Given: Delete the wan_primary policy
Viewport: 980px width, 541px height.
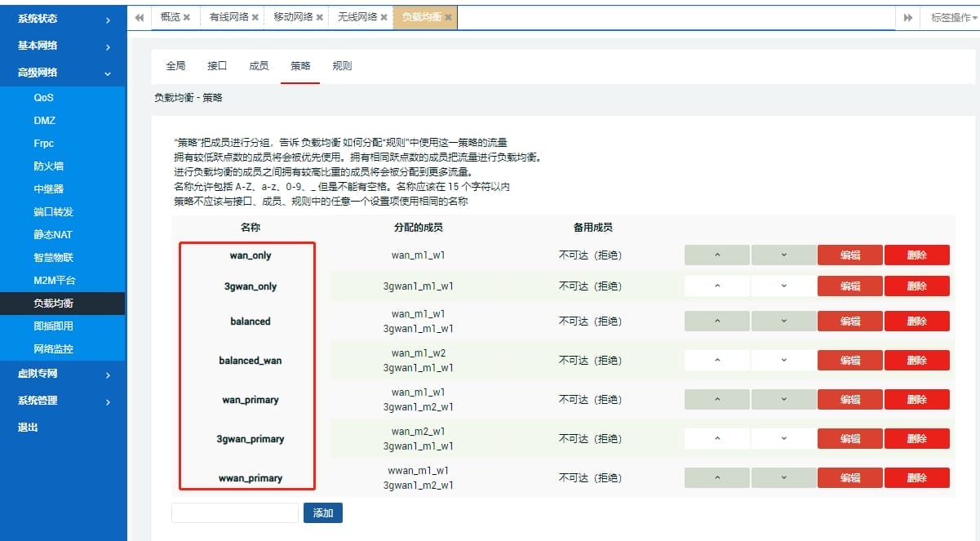Looking at the screenshot, I should click(x=916, y=399).
